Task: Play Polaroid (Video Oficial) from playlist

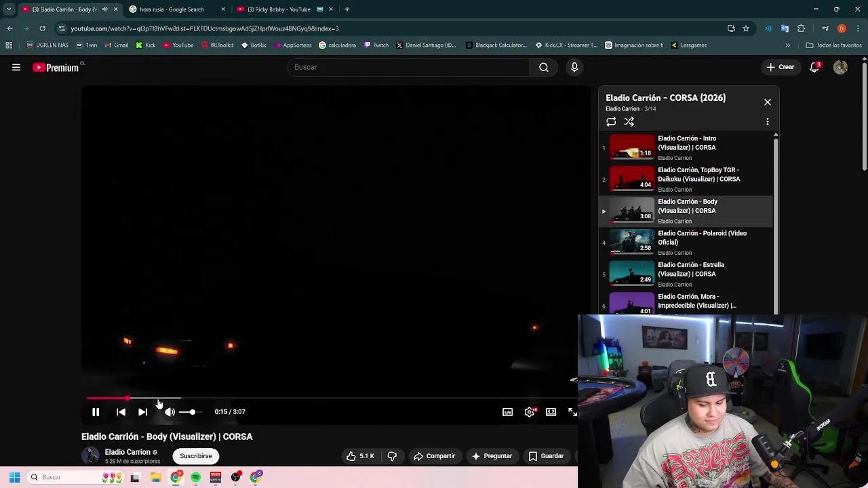Action: tap(686, 243)
